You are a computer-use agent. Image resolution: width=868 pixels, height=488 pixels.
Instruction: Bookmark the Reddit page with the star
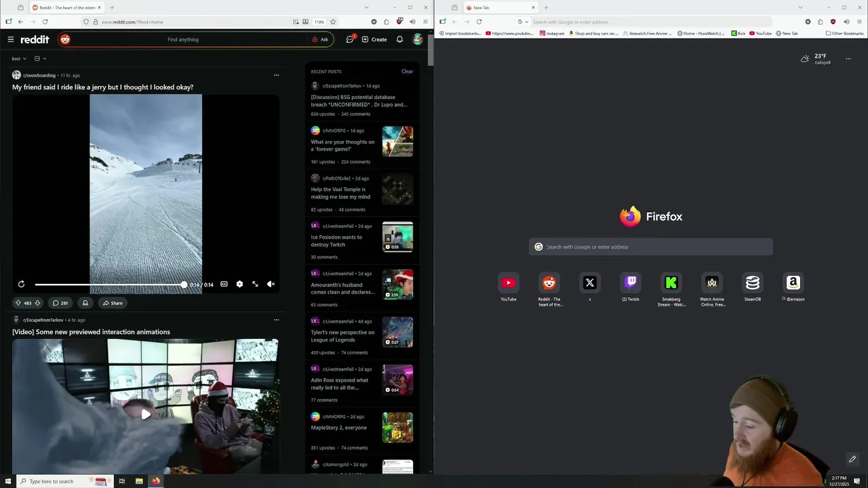(x=332, y=22)
